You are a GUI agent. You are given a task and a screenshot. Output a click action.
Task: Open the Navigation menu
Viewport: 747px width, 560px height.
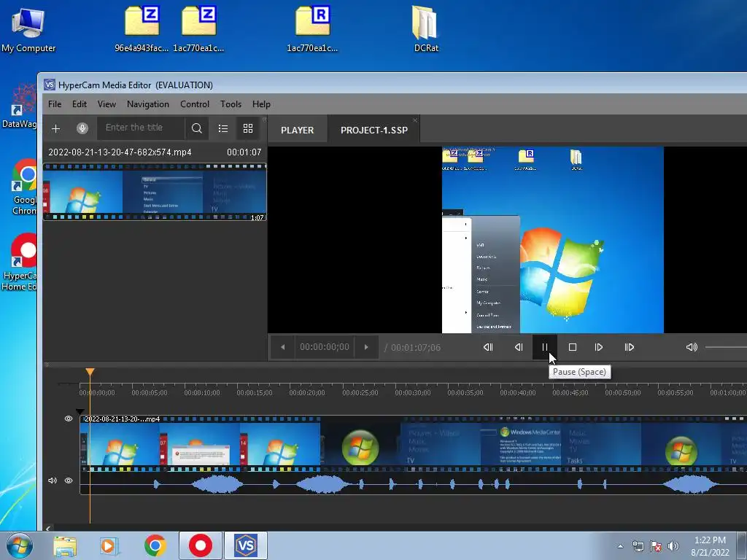pyautogui.click(x=147, y=104)
